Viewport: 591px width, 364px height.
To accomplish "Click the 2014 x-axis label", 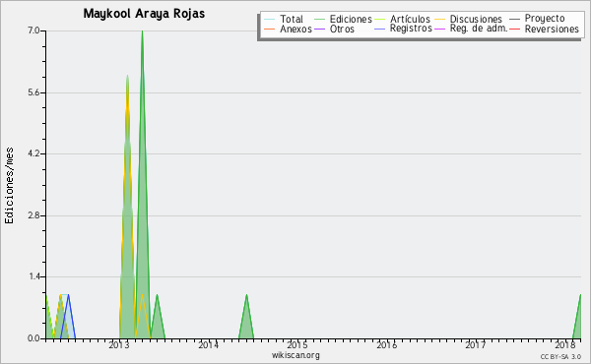I will [209, 344].
